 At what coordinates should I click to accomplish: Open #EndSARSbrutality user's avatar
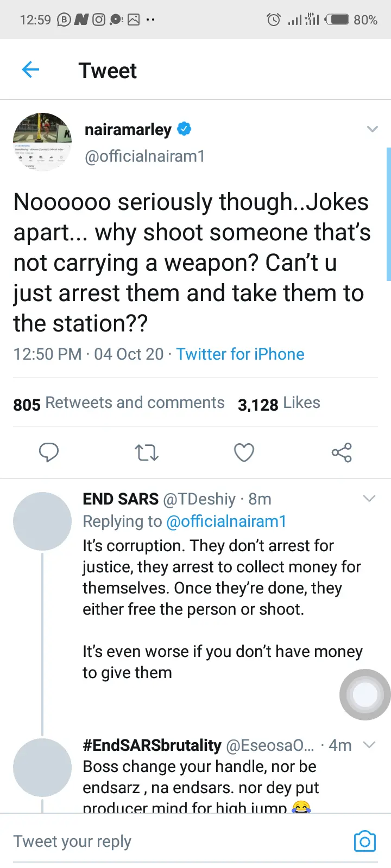pos(42,768)
